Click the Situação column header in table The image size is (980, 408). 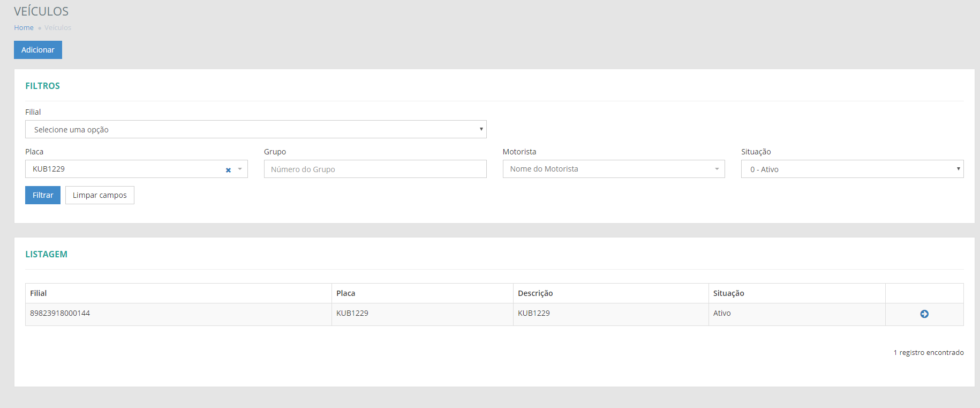point(728,293)
